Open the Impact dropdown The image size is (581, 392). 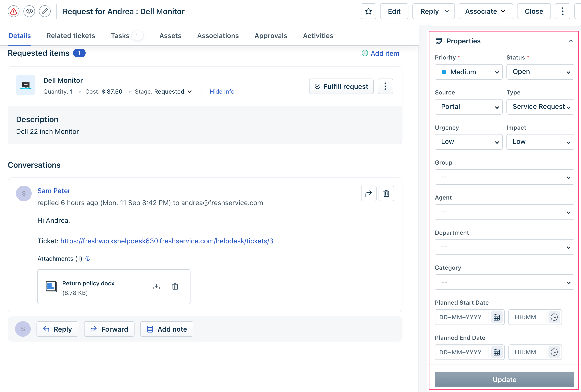pos(540,142)
